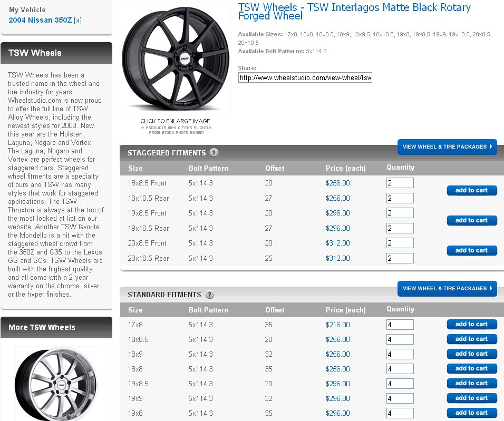The image size is (504, 421).
Task: Remove 2004 Nissan 350Z vehicle via [x]
Action: click(x=77, y=21)
